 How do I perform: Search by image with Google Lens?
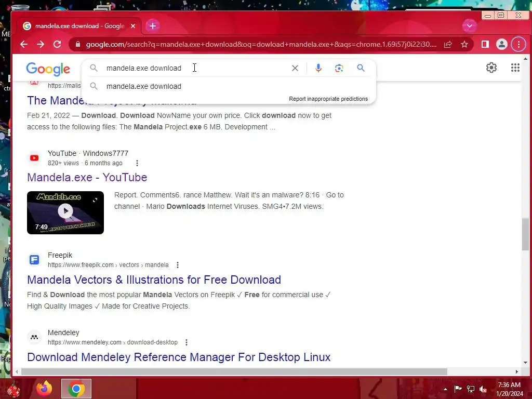339,68
